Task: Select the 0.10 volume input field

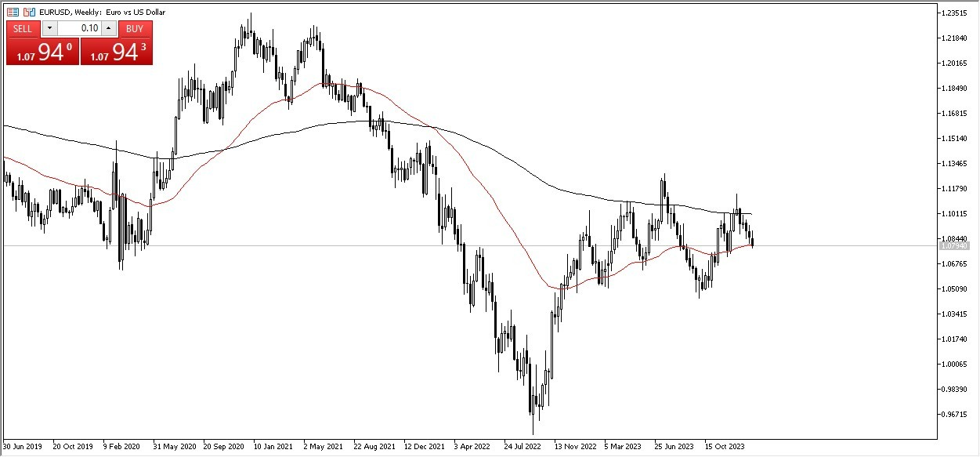Action: pos(78,28)
